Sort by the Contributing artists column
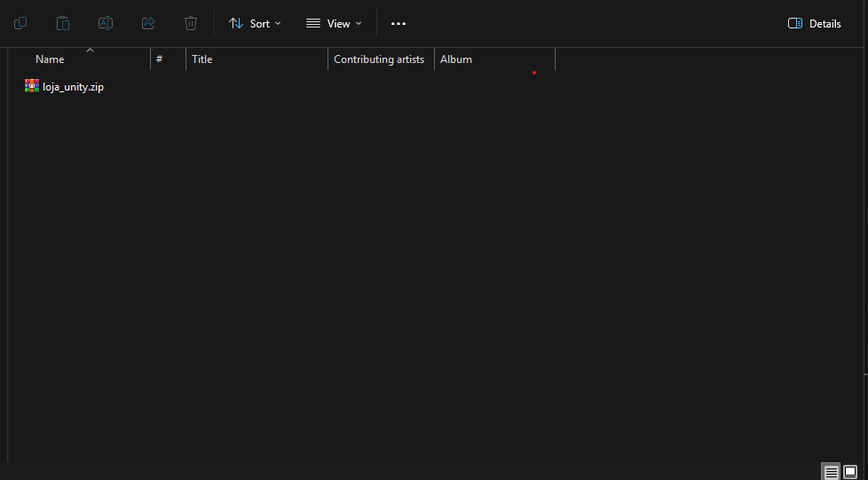 point(379,59)
